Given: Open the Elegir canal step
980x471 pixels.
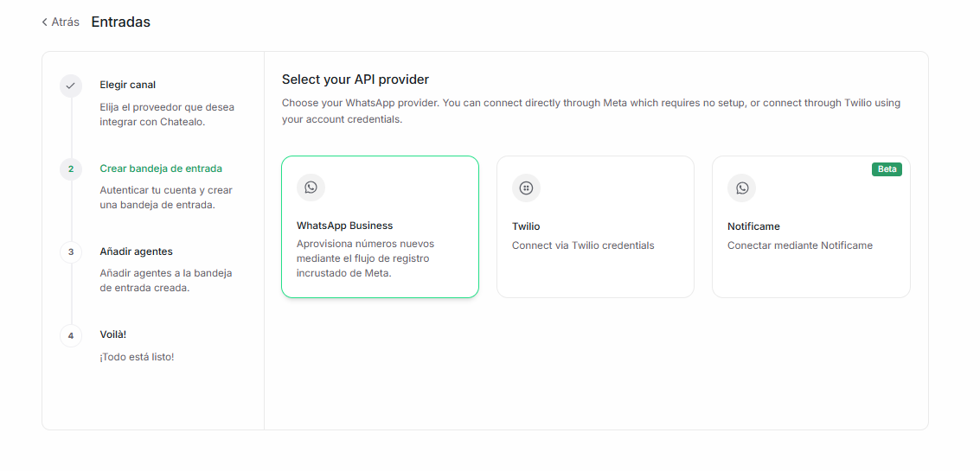Looking at the screenshot, I should point(127,85).
